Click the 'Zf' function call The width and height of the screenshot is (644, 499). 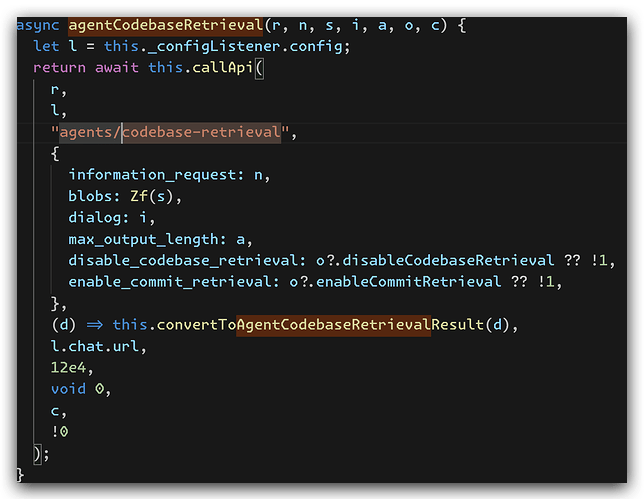pyautogui.click(x=139, y=196)
